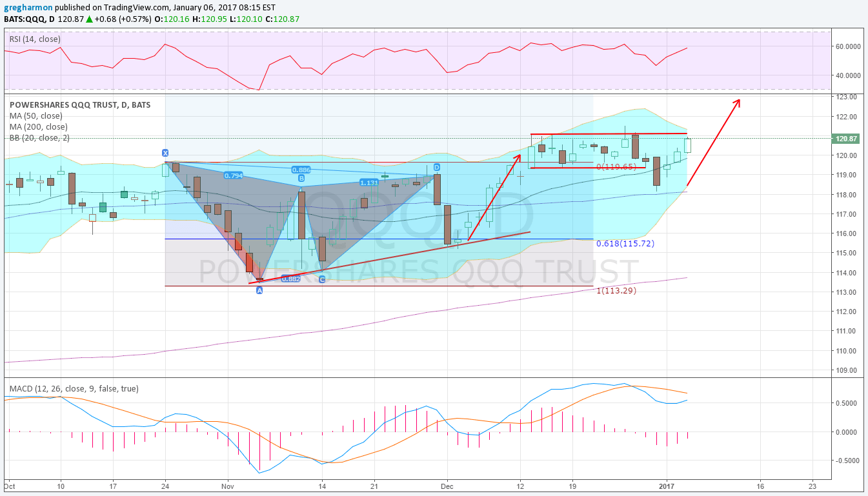Click the -0.5000 MACD axis value

click(846, 461)
